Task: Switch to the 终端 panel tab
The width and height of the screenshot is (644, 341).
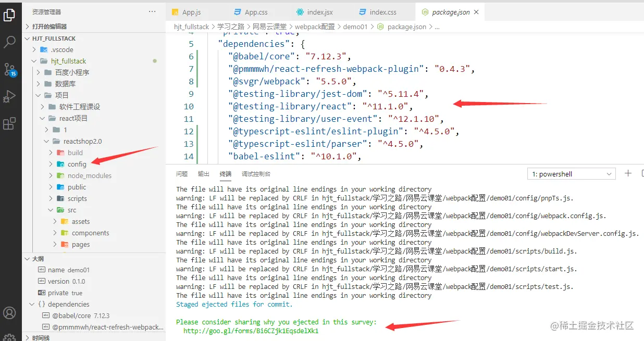Action: click(226, 174)
